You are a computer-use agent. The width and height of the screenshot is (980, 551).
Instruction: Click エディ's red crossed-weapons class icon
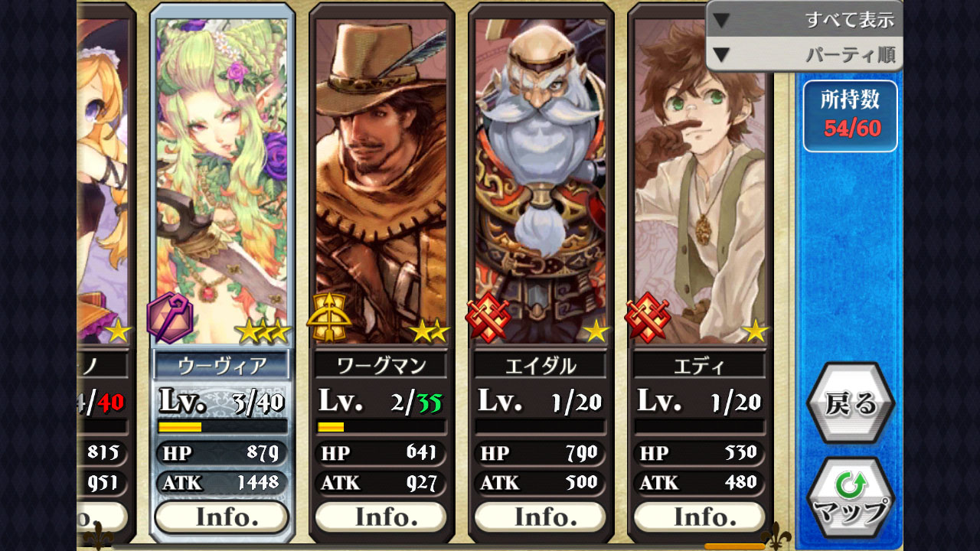pos(648,318)
